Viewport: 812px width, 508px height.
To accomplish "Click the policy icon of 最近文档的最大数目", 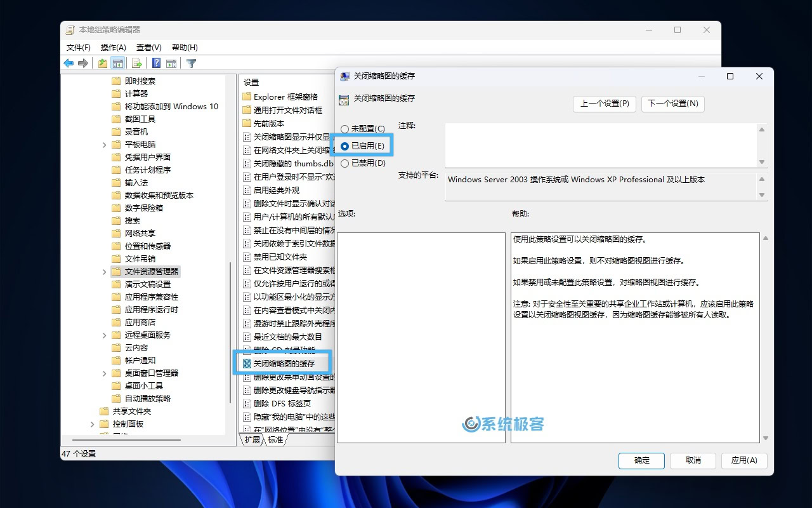I will click(x=247, y=337).
